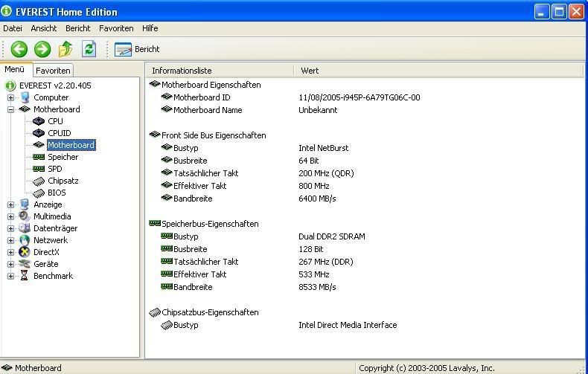The height and width of the screenshot is (374, 588).
Task: Click the Benchmark hourglass icon
Action: tap(25, 276)
